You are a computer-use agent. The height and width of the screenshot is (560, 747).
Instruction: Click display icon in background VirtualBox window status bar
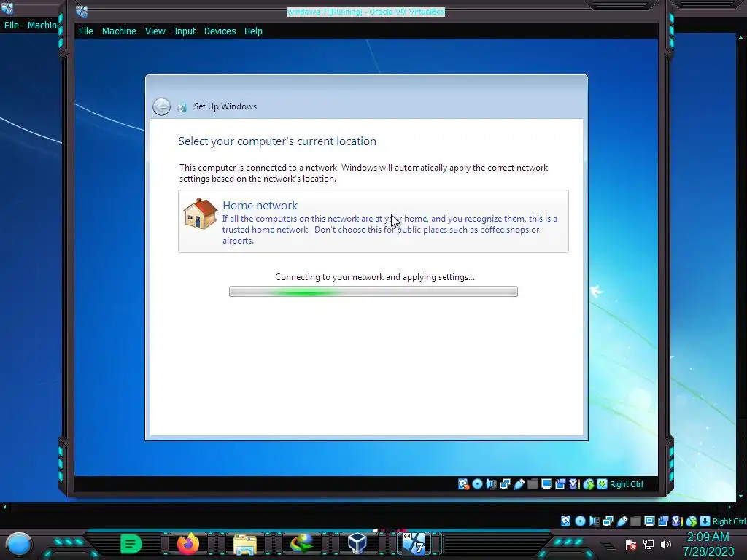649,521
